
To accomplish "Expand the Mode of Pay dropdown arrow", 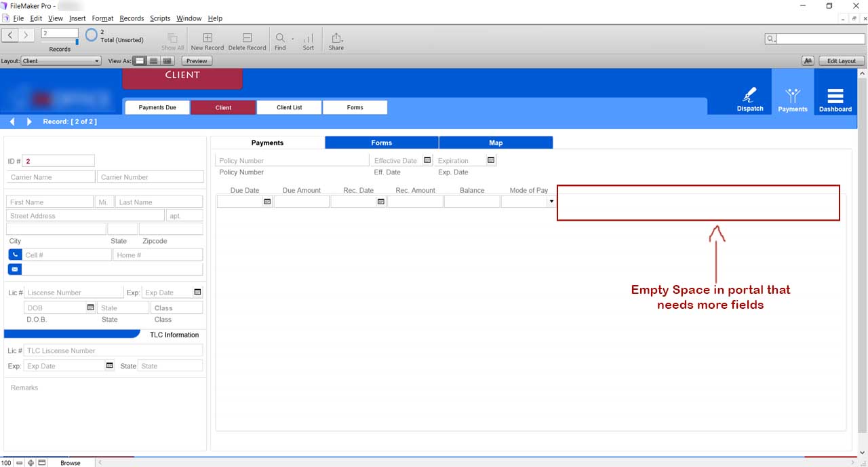I will pyautogui.click(x=551, y=202).
